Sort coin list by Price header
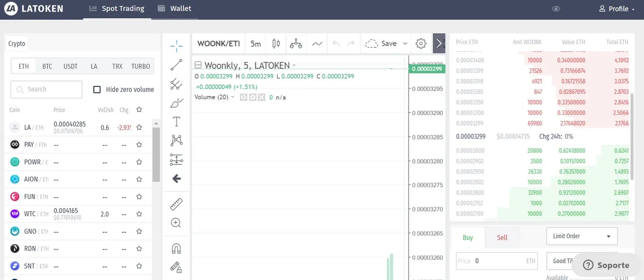644x280 pixels. [x=59, y=110]
